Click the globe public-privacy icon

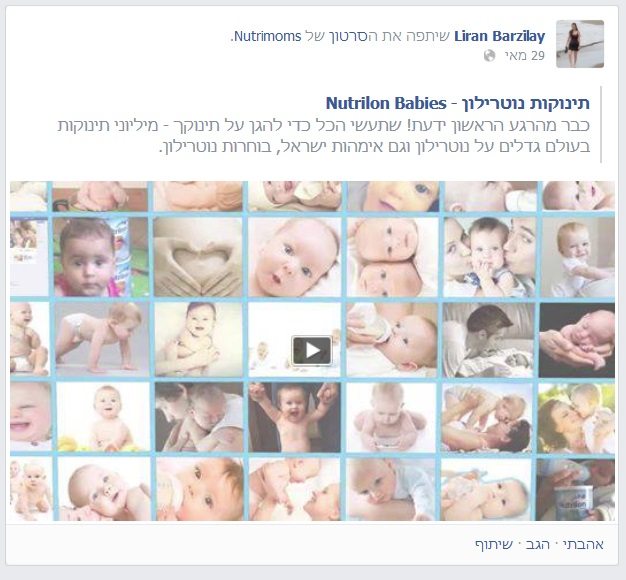[489, 55]
